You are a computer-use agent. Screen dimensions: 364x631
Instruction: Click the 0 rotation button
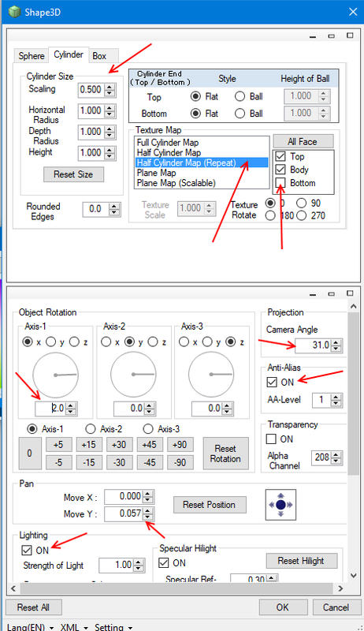pyautogui.click(x=30, y=454)
